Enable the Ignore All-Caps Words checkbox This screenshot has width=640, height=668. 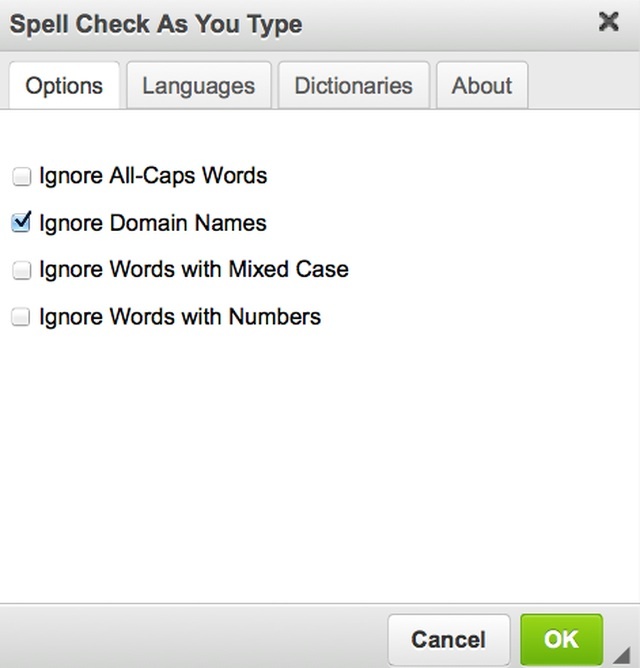(21, 177)
